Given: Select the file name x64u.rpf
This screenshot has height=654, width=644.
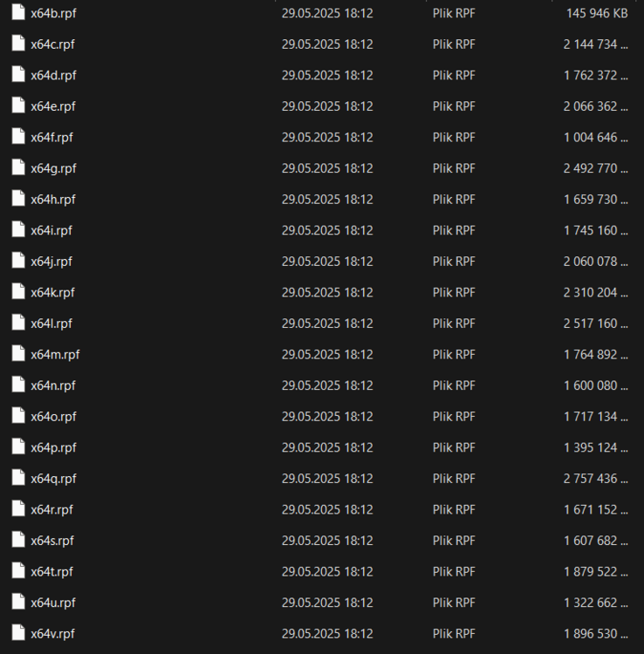Looking at the screenshot, I should [53, 603].
